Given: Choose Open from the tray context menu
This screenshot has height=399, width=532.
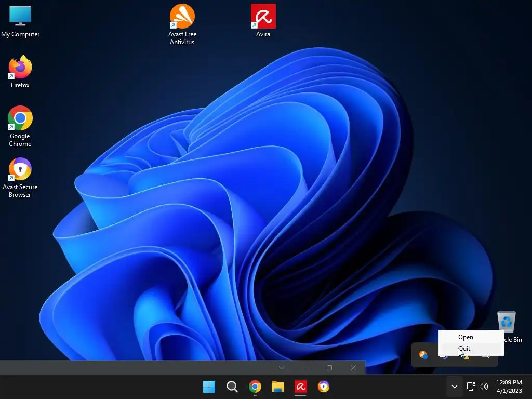Looking at the screenshot, I should [471, 337].
